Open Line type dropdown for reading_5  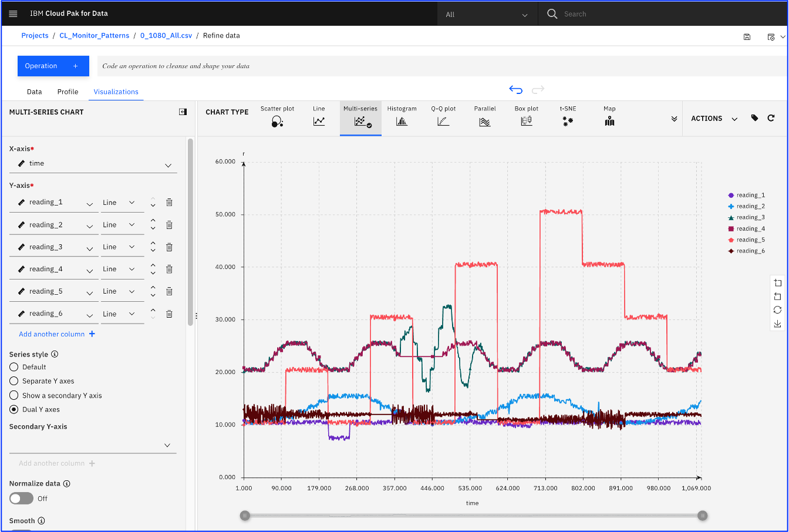coord(122,291)
